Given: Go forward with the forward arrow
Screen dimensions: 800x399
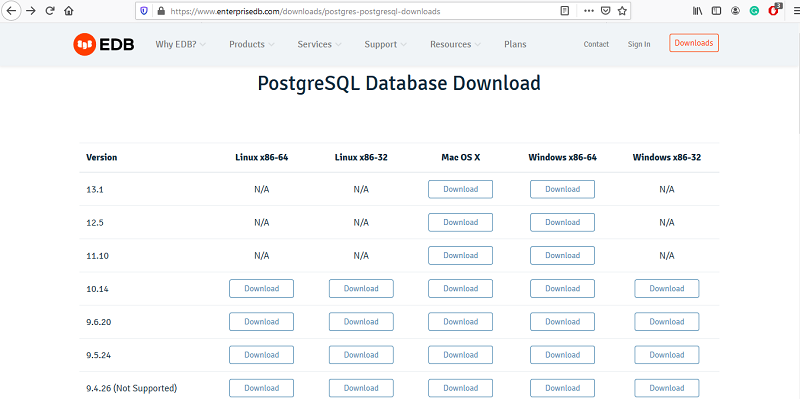Looking at the screenshot, I should (x=31, y=11).
